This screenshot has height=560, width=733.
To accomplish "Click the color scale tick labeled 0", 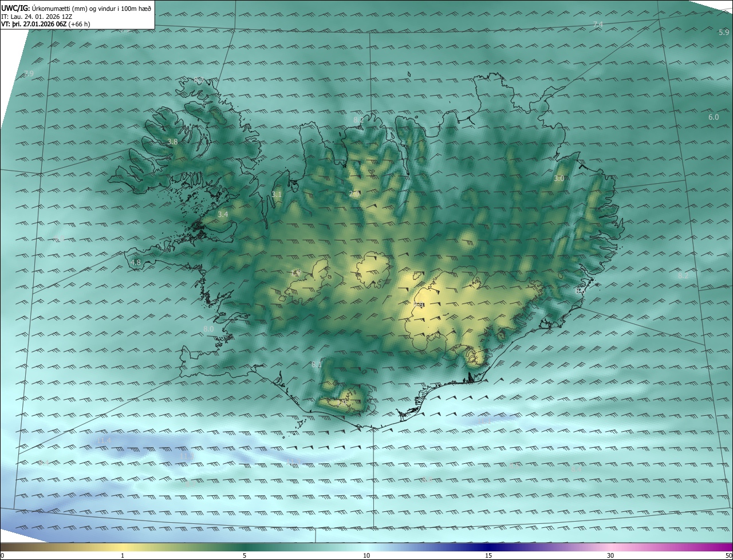I will tap(2, 556).
